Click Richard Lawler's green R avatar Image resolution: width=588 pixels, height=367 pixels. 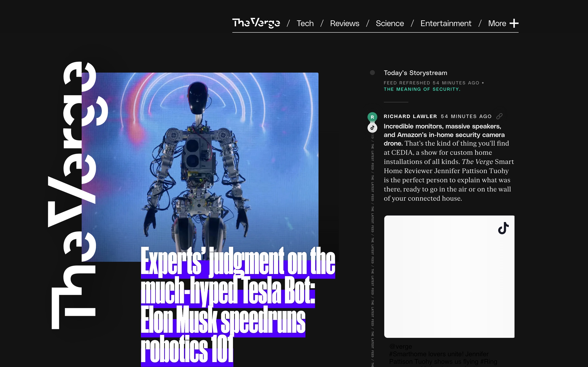point(372,117)
